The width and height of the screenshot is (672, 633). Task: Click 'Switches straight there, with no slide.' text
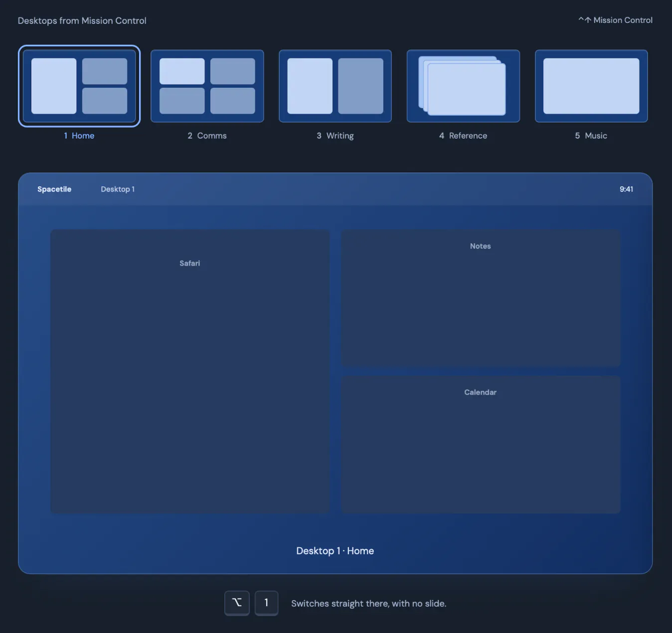(x=369, y=604)
